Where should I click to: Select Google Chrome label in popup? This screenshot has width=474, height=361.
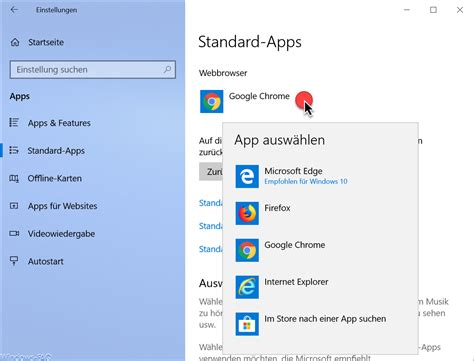point(295,245)
